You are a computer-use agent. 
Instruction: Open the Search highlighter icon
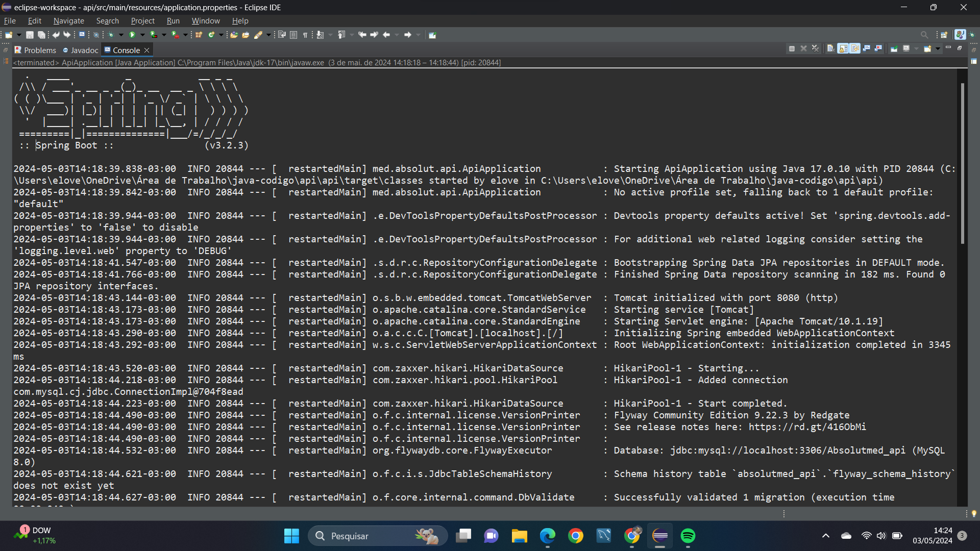pyautogui.click(x=258, y=35)
